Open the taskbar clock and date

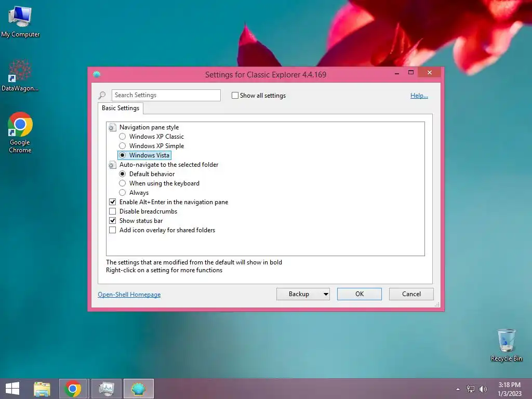509,389
